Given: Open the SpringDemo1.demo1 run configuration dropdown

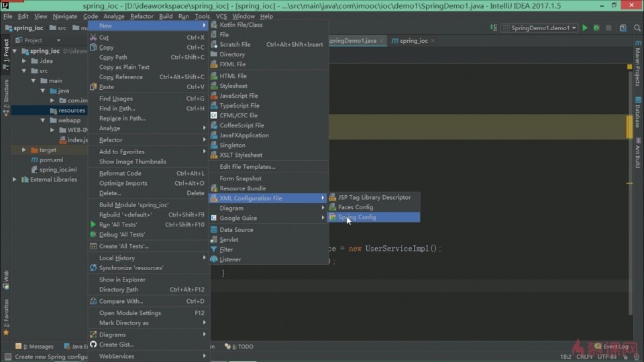Looking at the screenshot, I should pyautogui.click(x=539, y=28).
